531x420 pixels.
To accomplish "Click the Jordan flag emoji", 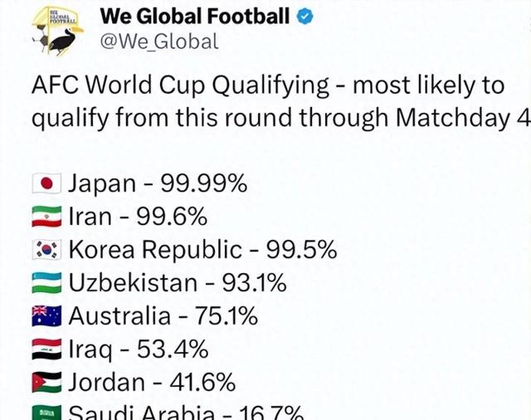I will pos(46,382).
